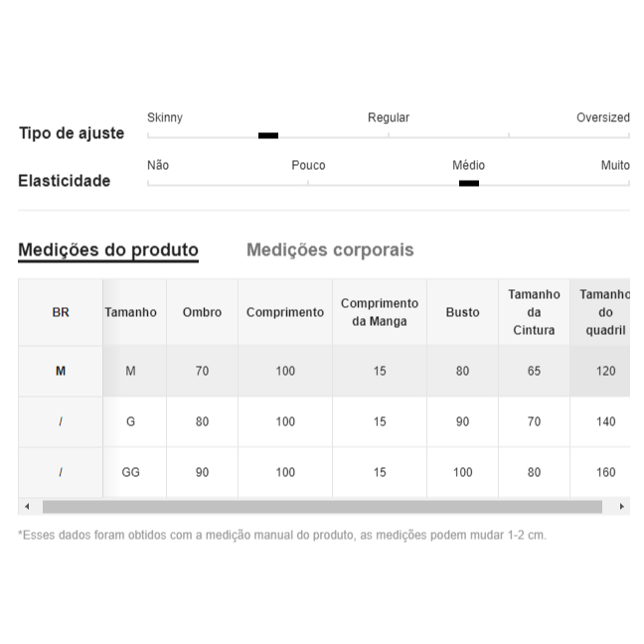Click the 160 quadril value for GG

[606, 472]
